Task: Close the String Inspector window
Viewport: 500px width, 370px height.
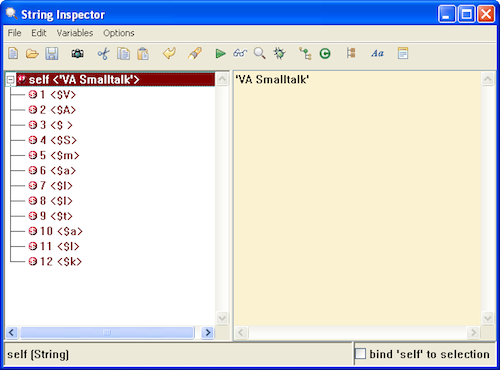Action: coord(486,14)
